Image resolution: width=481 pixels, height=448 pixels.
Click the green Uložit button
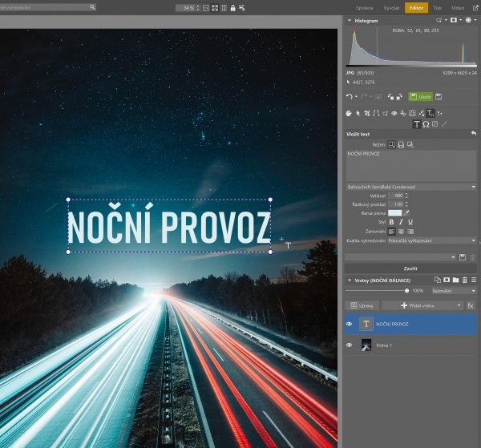(420, 97)
